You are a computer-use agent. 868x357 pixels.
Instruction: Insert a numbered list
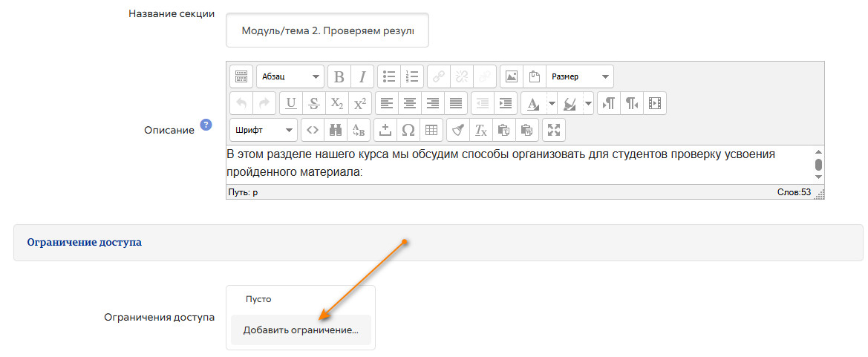412,76
